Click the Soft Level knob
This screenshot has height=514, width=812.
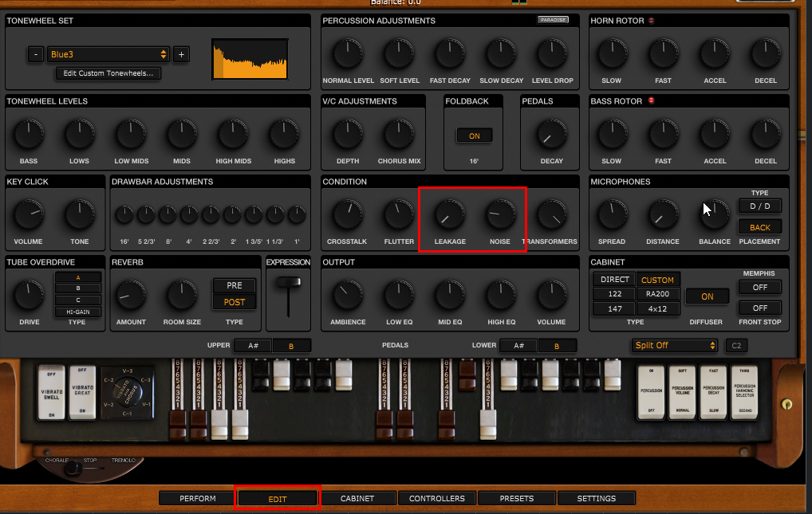pos(399,54)
